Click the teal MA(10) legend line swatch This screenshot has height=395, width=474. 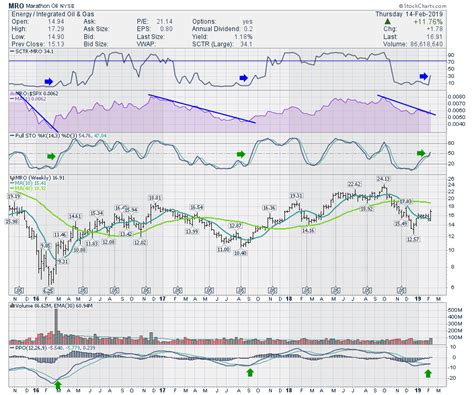[x=12, y=183]
